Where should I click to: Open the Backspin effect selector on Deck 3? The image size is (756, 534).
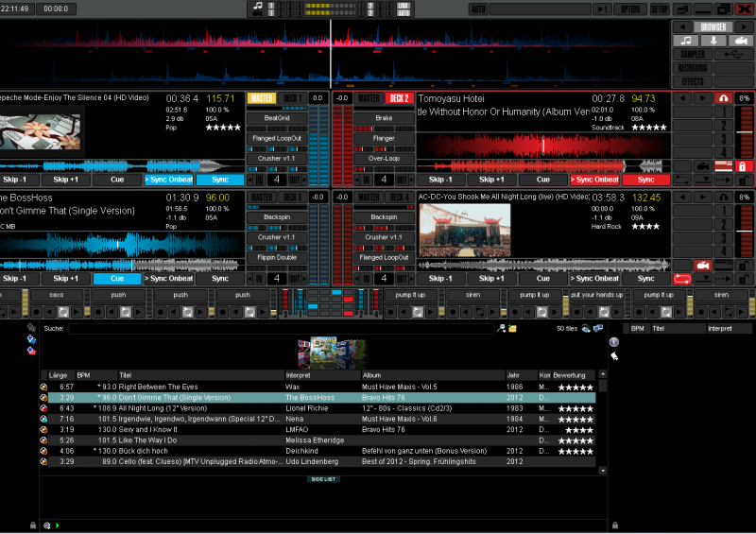(276, 217)
